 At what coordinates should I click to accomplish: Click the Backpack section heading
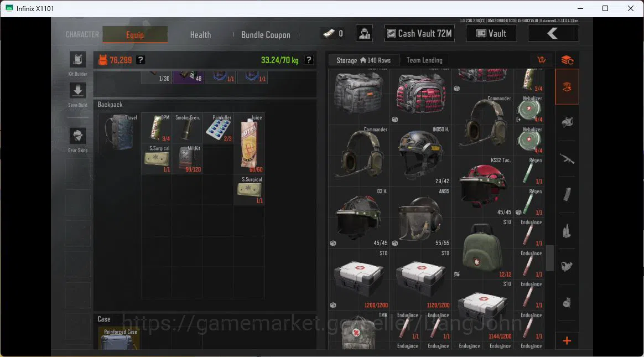tap(110, 105)
